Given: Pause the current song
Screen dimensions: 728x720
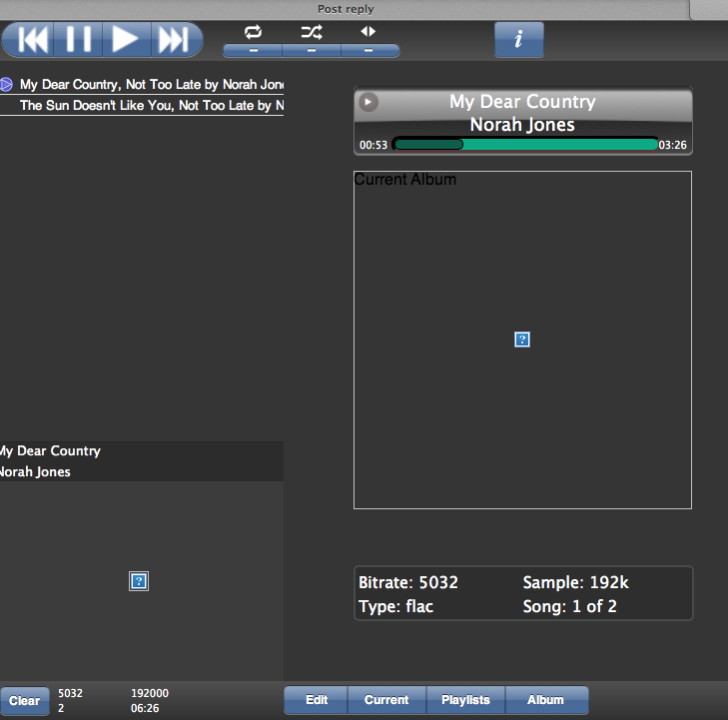Looking at the screenshot, I should [x=78, y=40].
